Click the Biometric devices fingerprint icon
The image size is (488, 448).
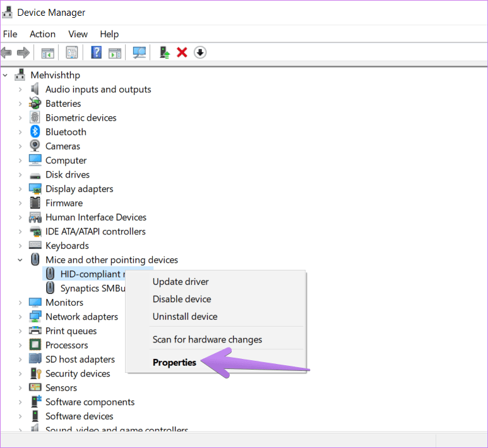coord(35,118)
